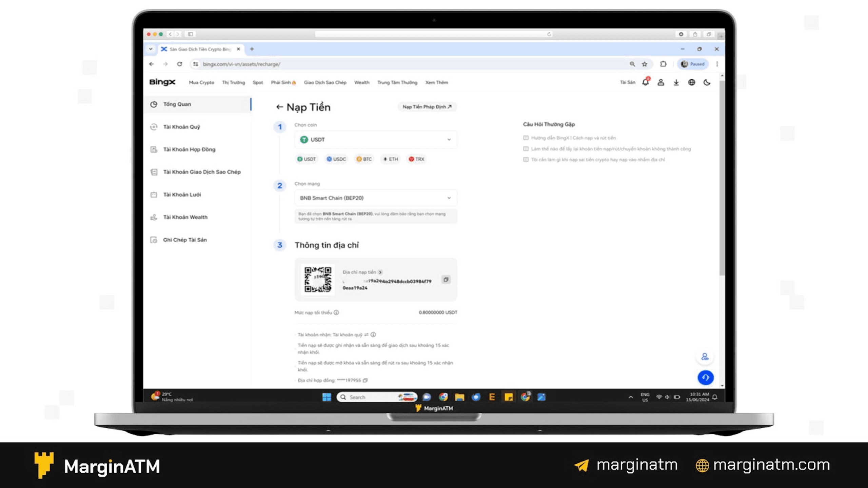868x488 pixels.
Task: Click the Paused profile button
Action: coord(693,64)
